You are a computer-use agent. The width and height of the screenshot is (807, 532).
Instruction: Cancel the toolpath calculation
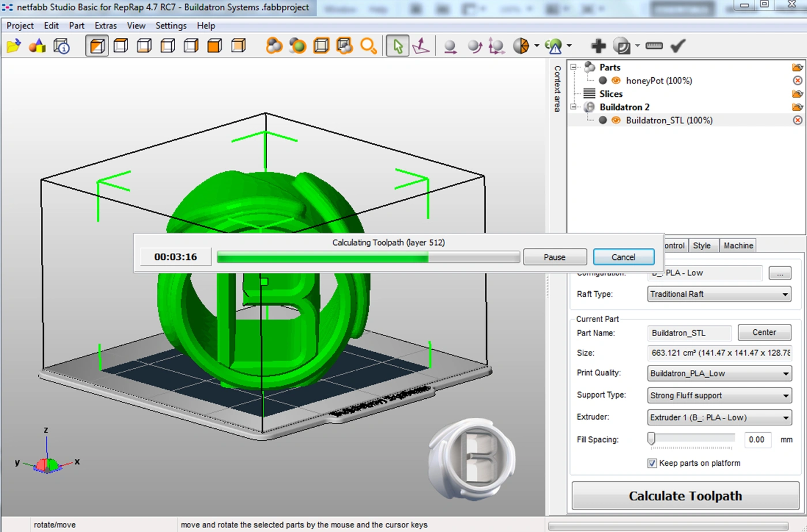tap(624, 257)
